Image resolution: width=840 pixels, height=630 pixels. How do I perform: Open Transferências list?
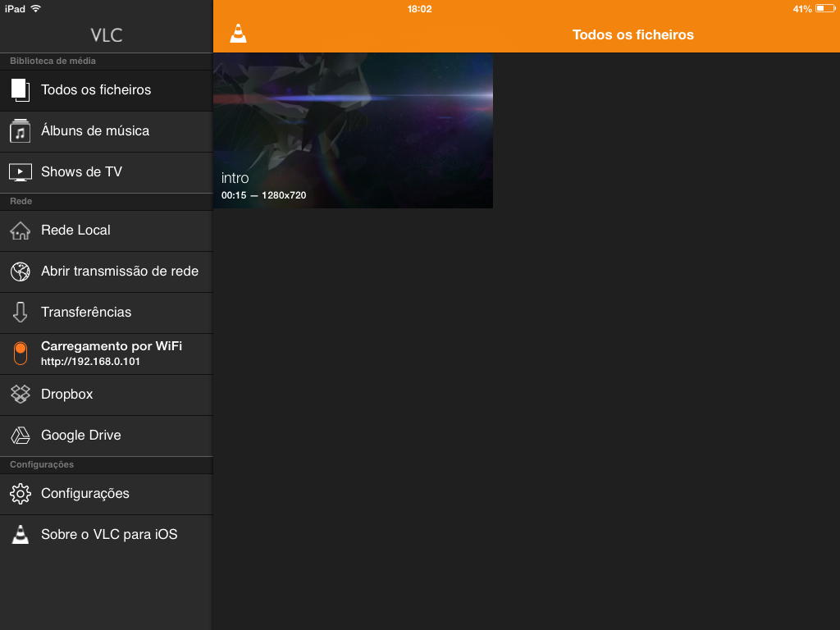pos(106,313)
